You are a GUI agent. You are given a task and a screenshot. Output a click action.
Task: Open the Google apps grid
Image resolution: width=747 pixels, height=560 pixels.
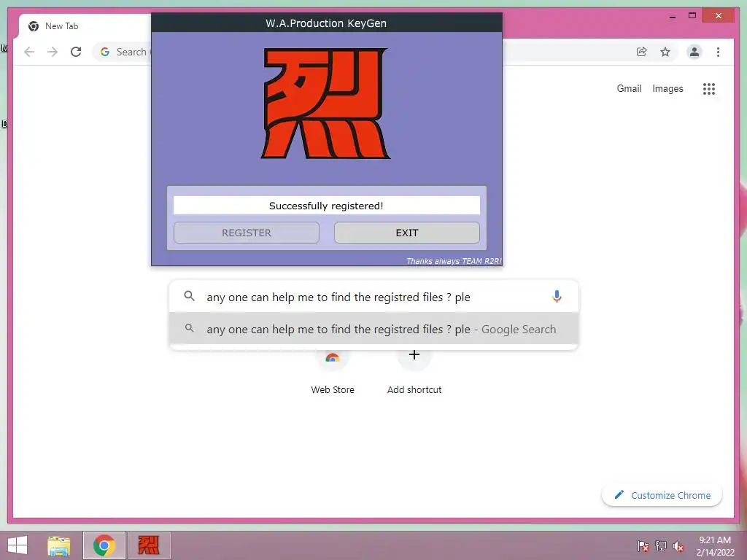tap(709, 89)
